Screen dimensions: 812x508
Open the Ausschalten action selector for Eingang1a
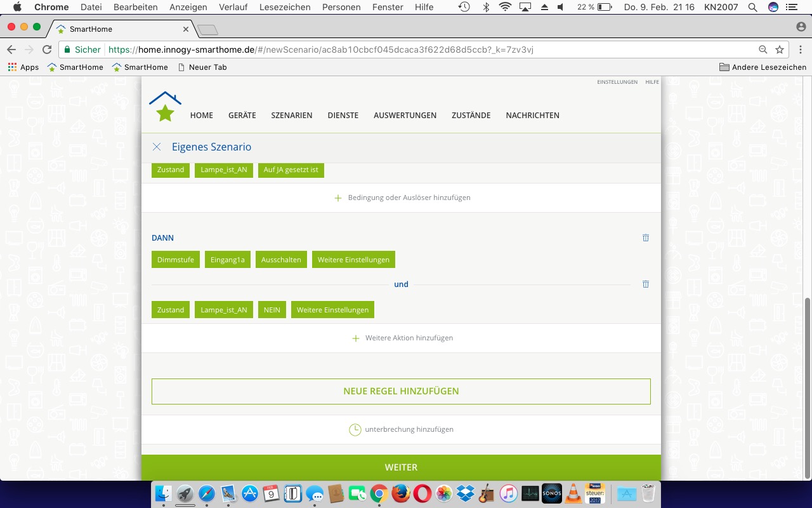coord(281,260)
